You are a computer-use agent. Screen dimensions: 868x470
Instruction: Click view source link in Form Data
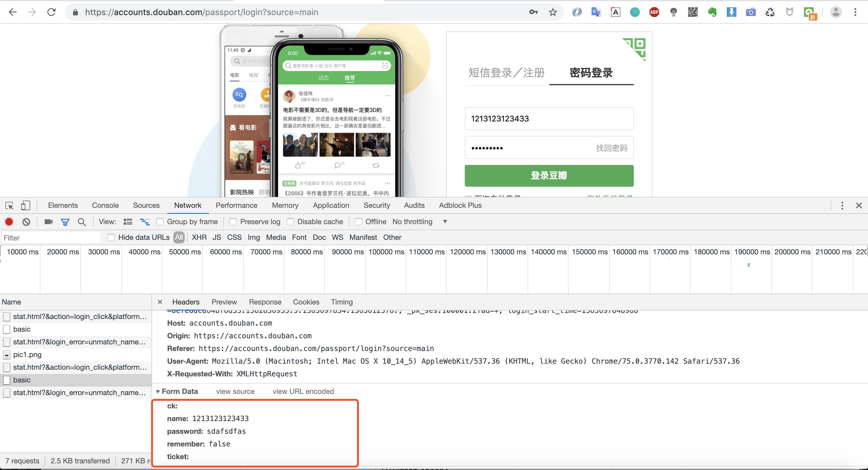coord(235,391)
